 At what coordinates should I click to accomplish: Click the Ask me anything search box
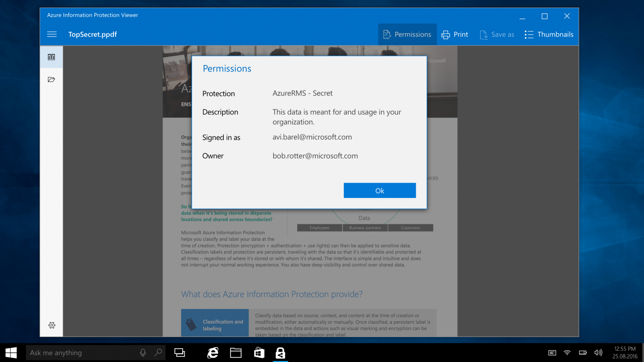(x=80, y=352)
